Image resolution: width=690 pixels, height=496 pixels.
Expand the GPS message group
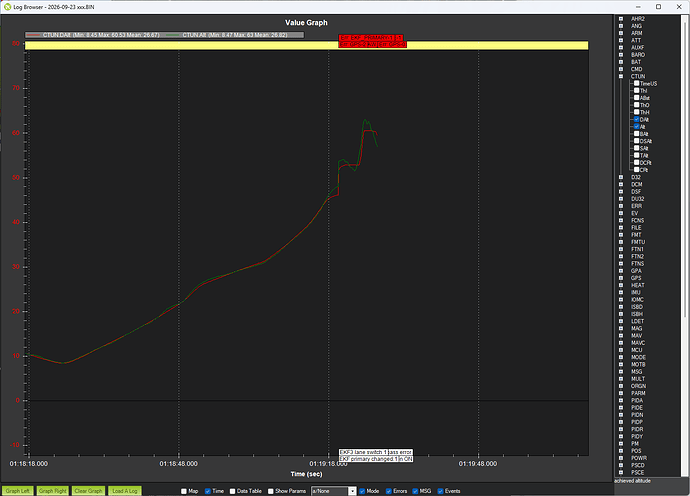coord(621,278)
